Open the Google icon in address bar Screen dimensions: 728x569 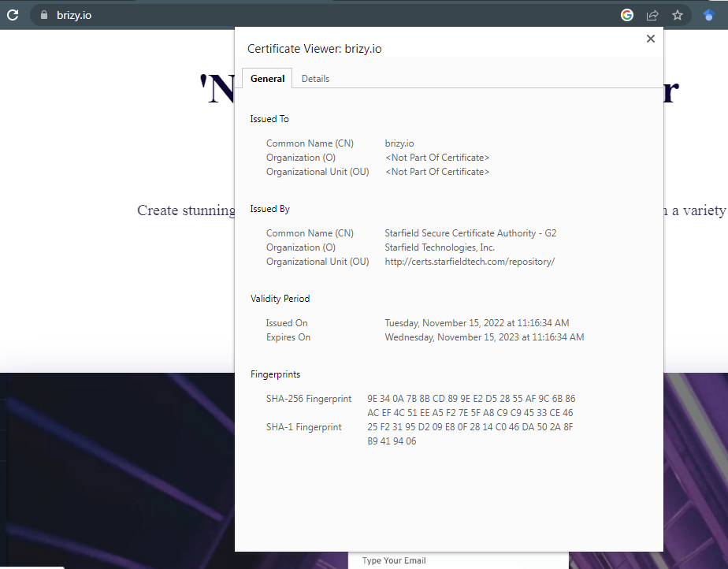pyautogui.click(x=627, y=15)
